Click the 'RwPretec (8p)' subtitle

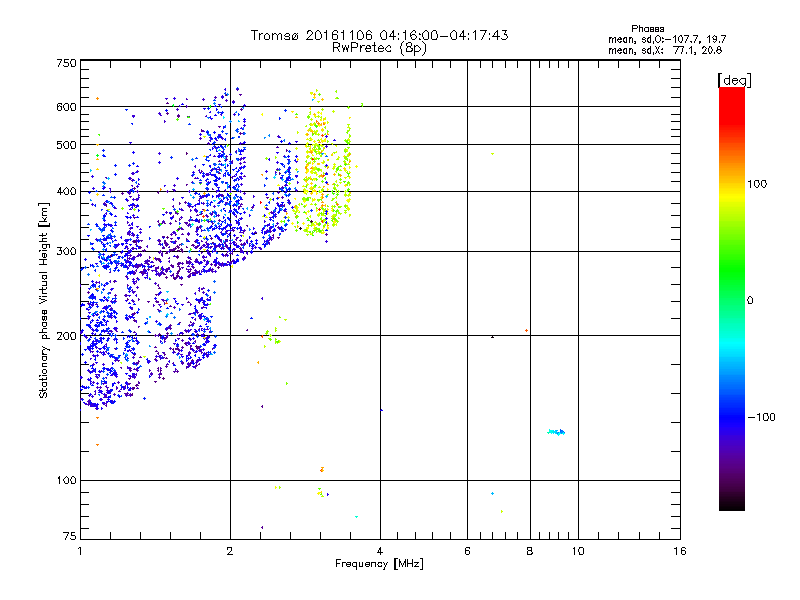[x=379, y=48]
